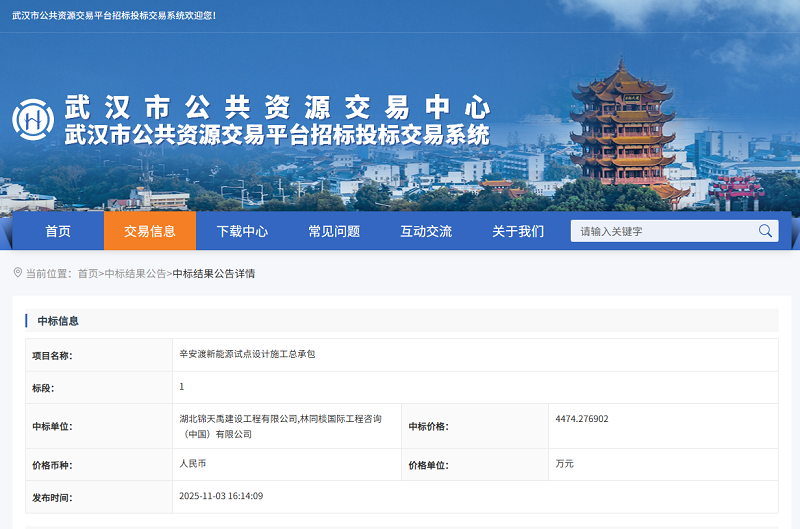Open the 常见问题 navigation tab

pos(334,231)
